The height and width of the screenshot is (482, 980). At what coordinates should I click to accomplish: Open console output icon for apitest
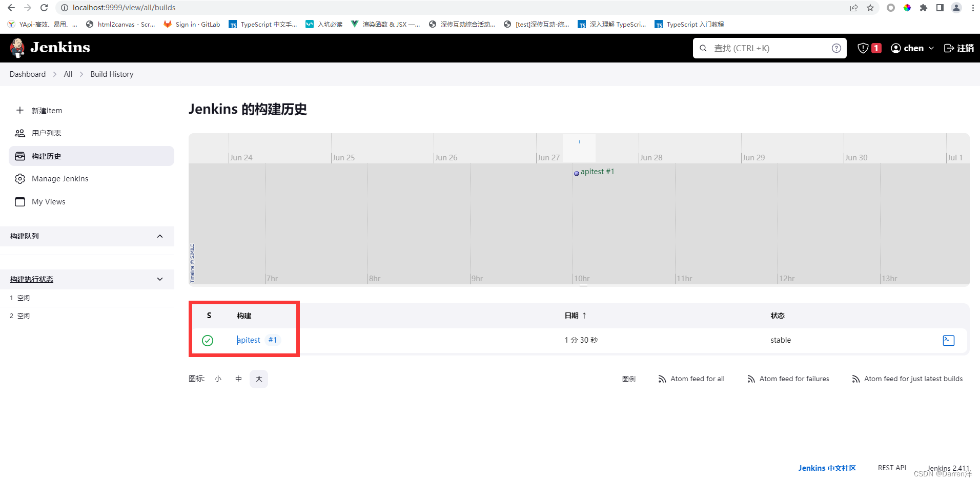coord(949,341)
